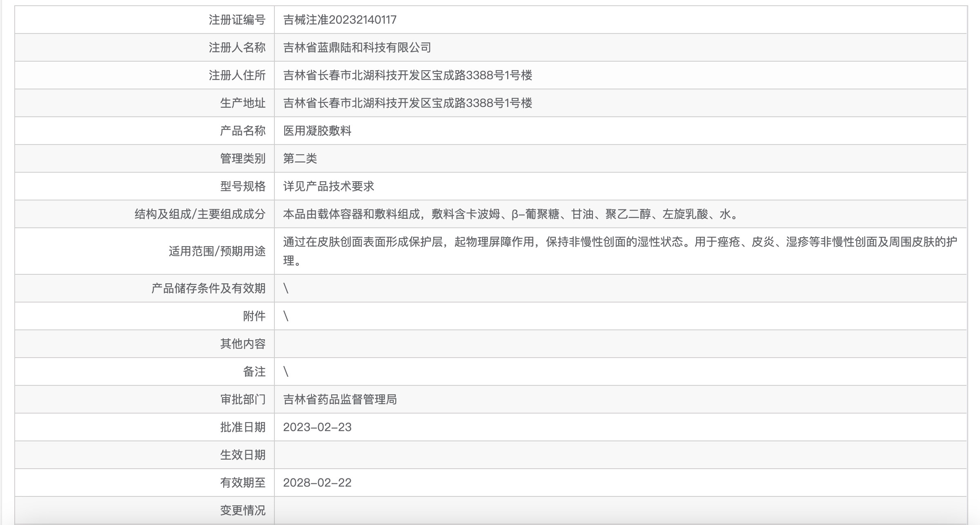980x525 pixels.
Task: Select the text 详见产品技术要求
Action: coord(329,186)
